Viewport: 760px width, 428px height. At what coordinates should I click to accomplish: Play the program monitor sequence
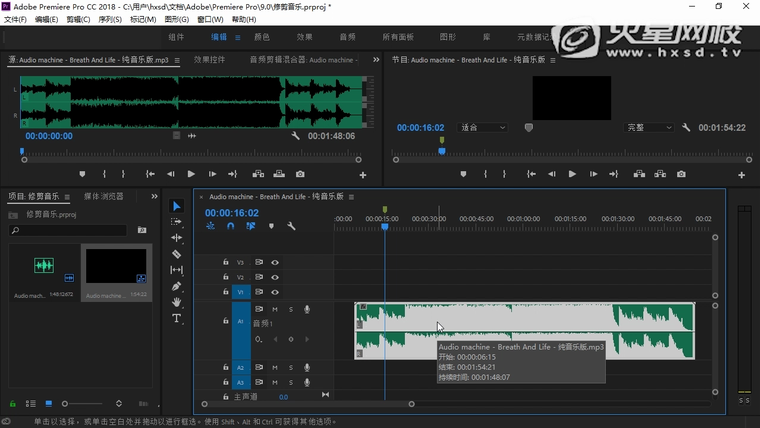coord(572,174)
